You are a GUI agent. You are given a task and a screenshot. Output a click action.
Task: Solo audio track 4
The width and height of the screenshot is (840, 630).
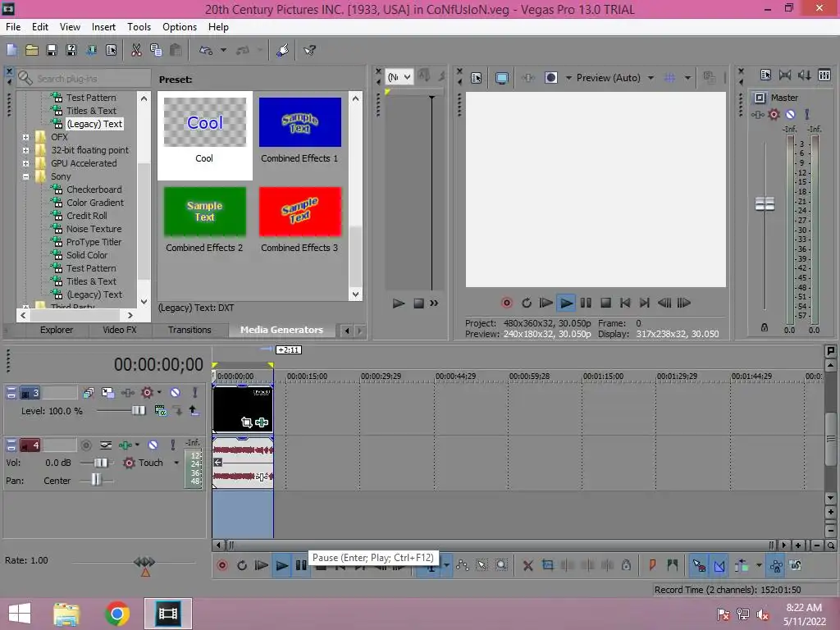click(172, 445)
